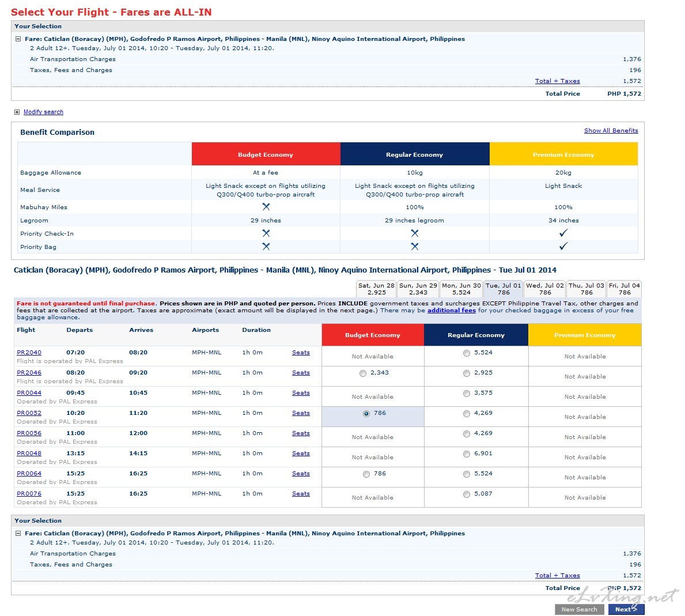Open Seats for flight PR0052
Screen dimensions: 685x616
[x=301, y=413]
